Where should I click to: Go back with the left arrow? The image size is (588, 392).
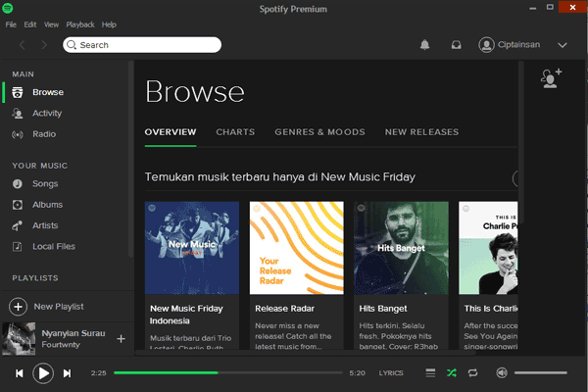click(23, 45)
